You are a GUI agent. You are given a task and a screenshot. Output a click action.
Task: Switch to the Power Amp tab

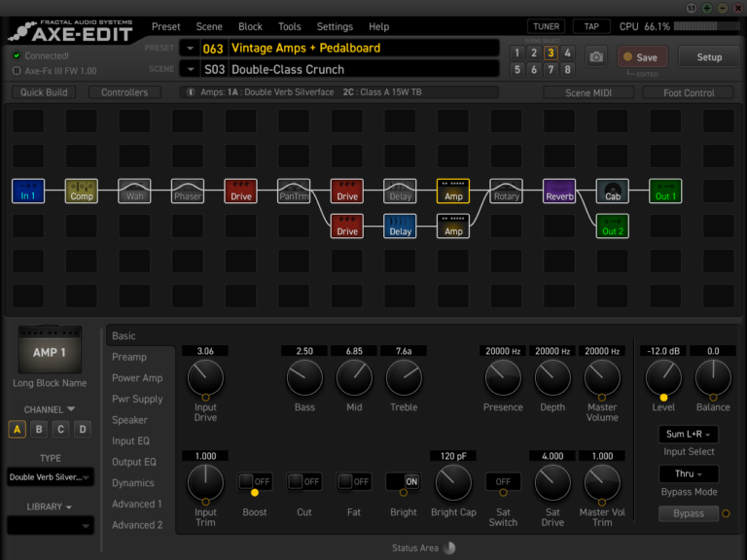(139, 378)
